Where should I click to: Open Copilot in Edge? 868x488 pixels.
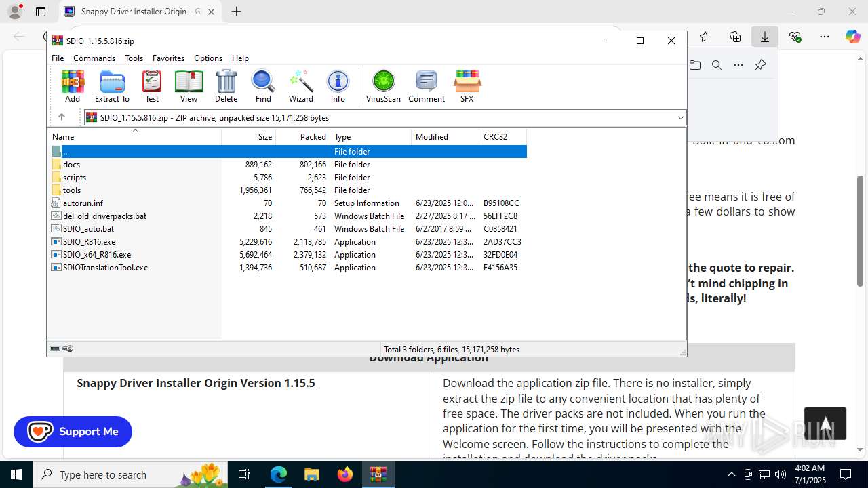tap(852, 37)
